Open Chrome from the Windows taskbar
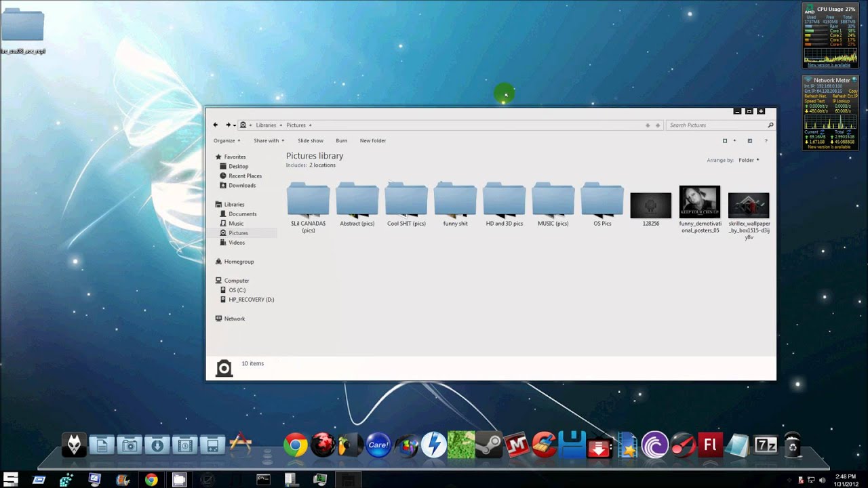The height and width of the screenshot is (488, 868). tap(151, 480)
